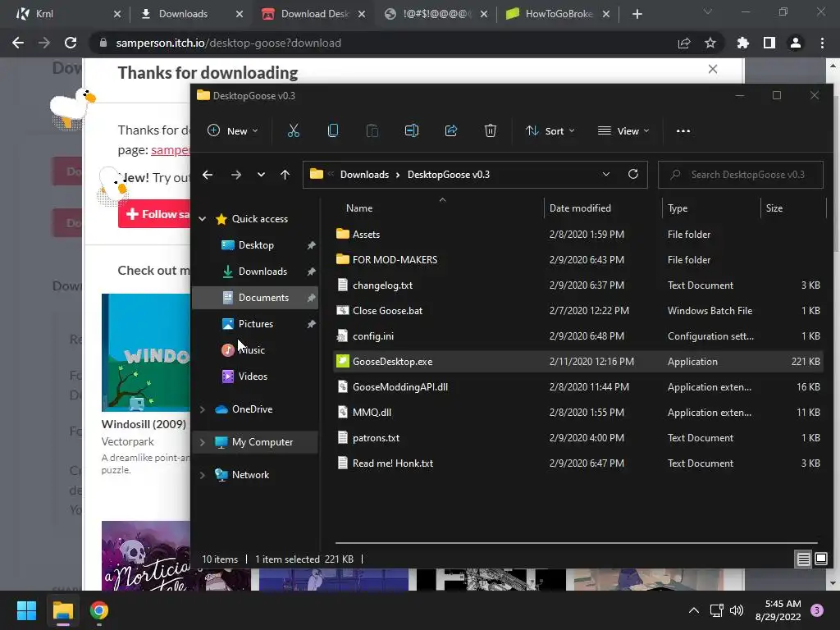Select Pictures in navigation pane
840x630 pixels.
256,323
